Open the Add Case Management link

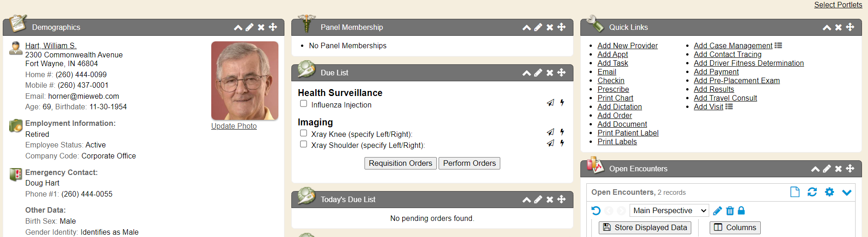tap(733, 45)
